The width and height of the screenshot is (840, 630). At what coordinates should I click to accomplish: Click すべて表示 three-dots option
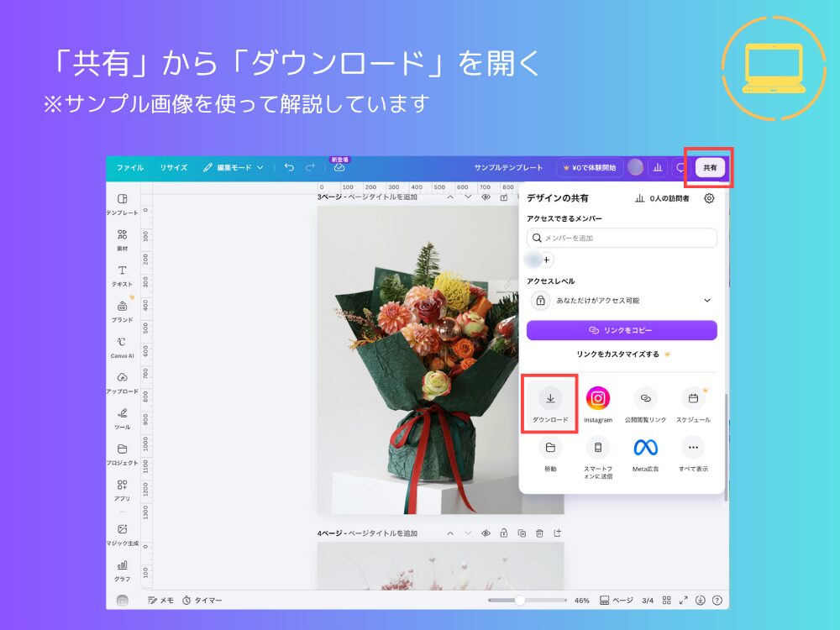click(693, 454)
